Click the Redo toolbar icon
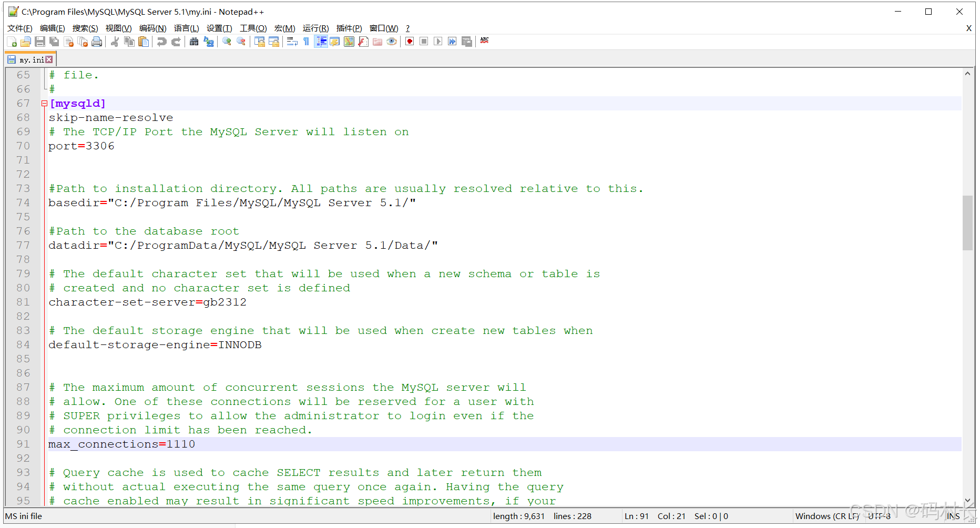This screenshot has width=980, height=528. point(176,42)
